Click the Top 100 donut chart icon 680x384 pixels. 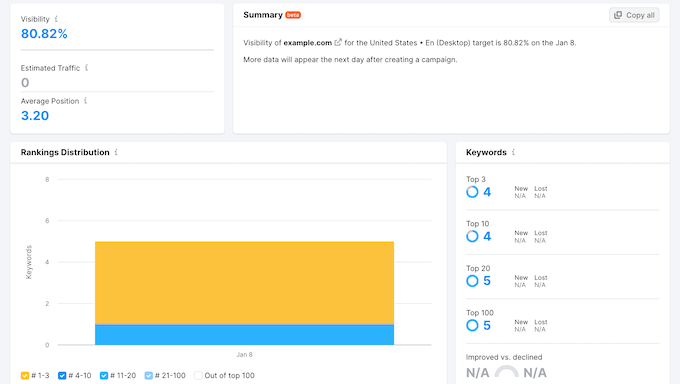[x=472, y=325]
